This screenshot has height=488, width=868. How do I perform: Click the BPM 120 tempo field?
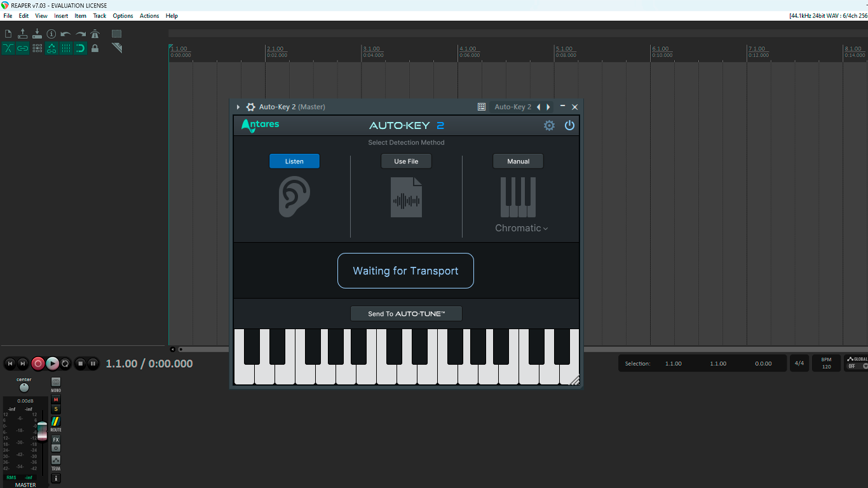point(826,363)
